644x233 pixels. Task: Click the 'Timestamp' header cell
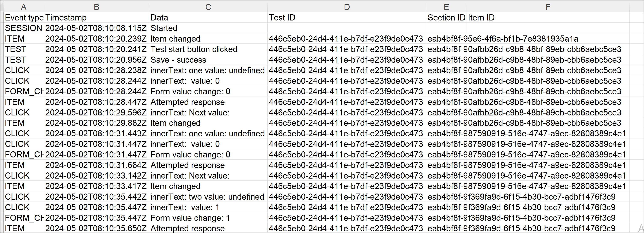click(97, 18)
